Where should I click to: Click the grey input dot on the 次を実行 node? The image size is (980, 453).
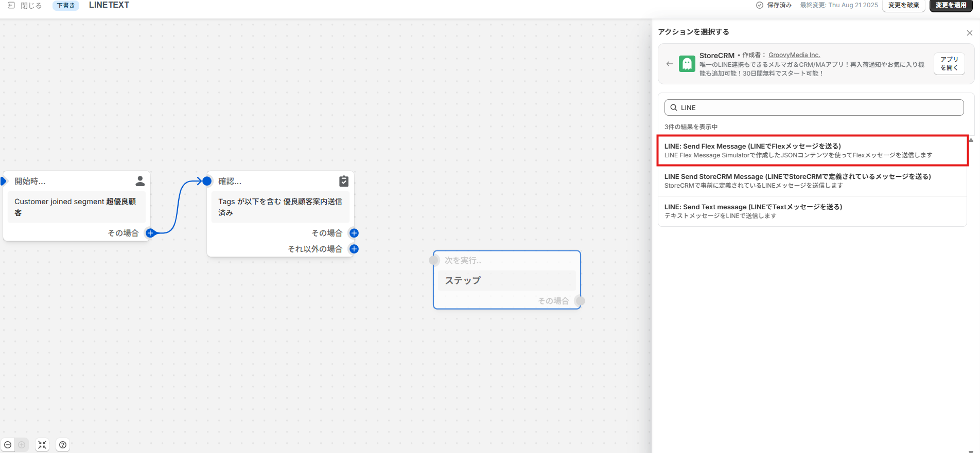point(434,260)
